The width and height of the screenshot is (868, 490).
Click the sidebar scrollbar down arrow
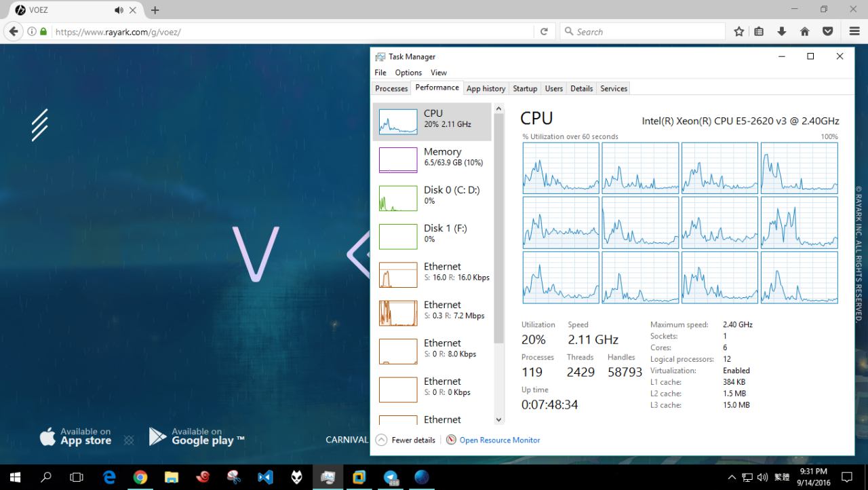tap(499, 420)
